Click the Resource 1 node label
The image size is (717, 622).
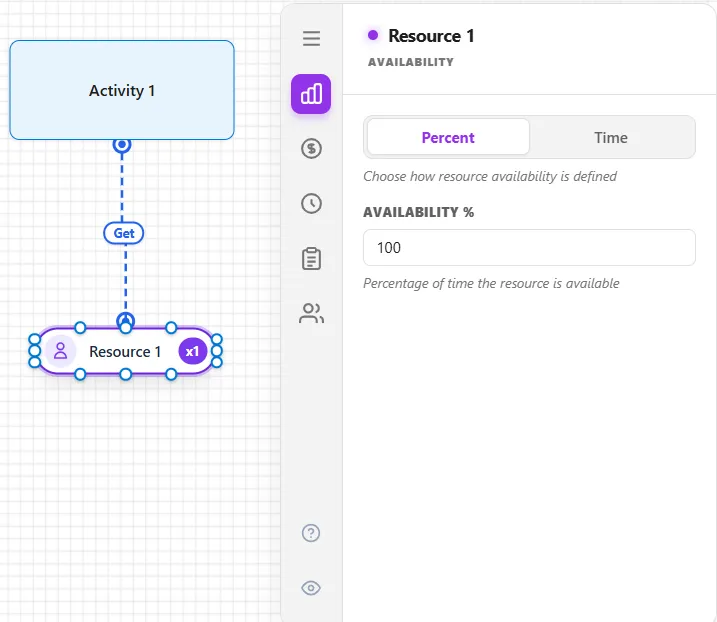point(125,352)
